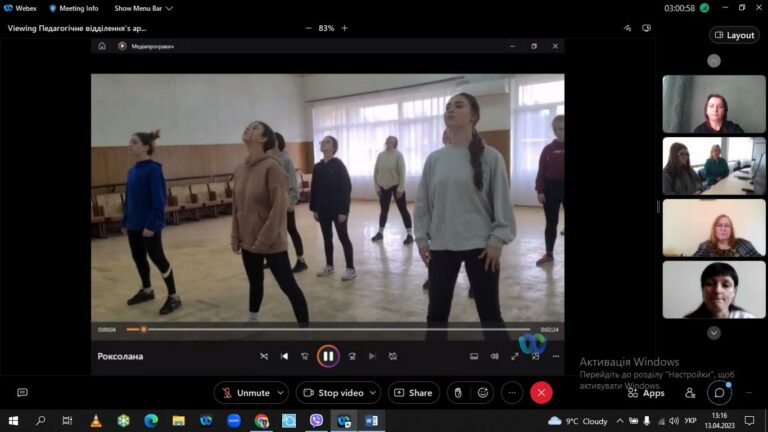
Task: Skip to the previous track
Action: coord(285,356)
